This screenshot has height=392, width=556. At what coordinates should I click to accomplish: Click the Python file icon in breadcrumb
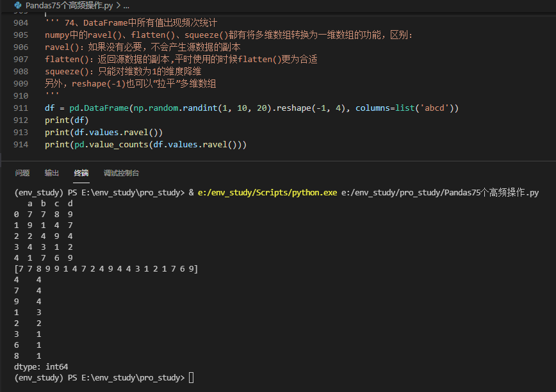[18, 5]
